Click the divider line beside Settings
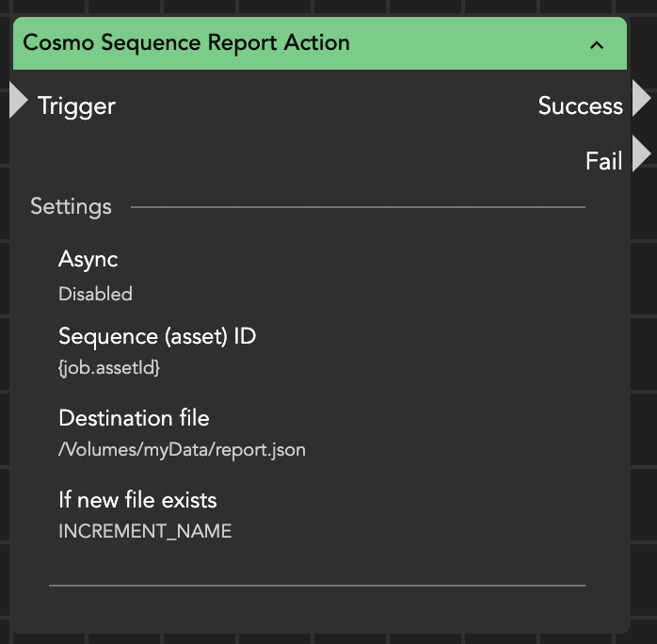 pyautogui.click(x=358, y=207)
